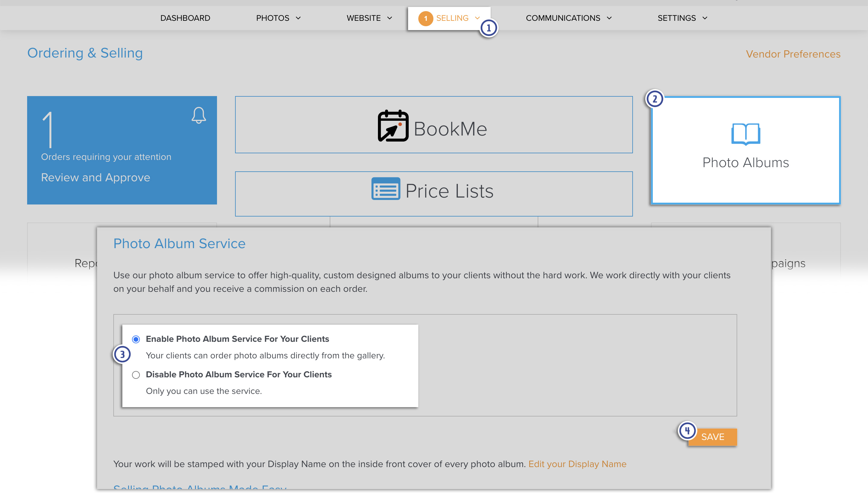Save the Photo Album Service settings
The height and width of the screenshot is (499, 868).
point(713,436)
